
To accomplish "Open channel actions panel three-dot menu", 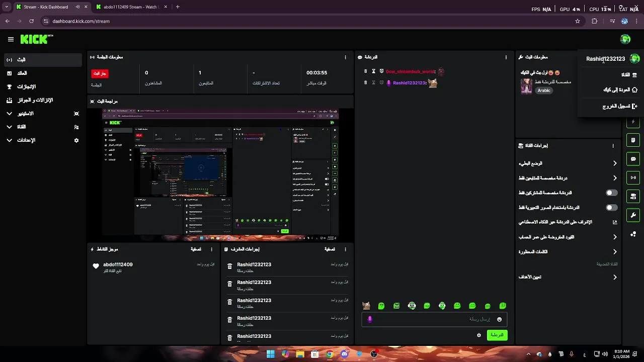I will (x=613, y=146).
